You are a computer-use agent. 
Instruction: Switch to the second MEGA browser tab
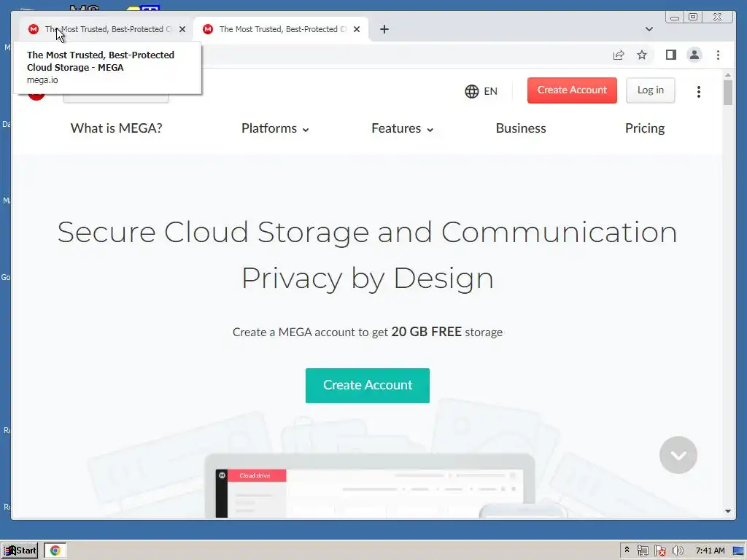coord(281,29)
